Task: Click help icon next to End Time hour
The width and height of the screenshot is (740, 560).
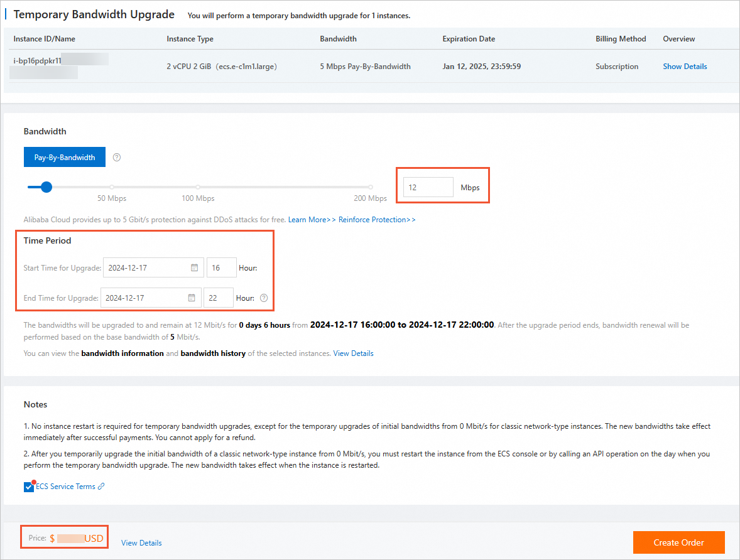Action: [x=264, y=298]
